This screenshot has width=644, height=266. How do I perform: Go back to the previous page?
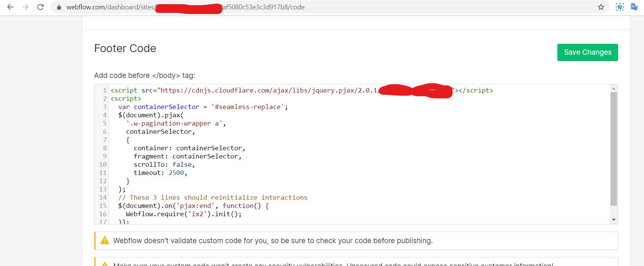[10, 7]
